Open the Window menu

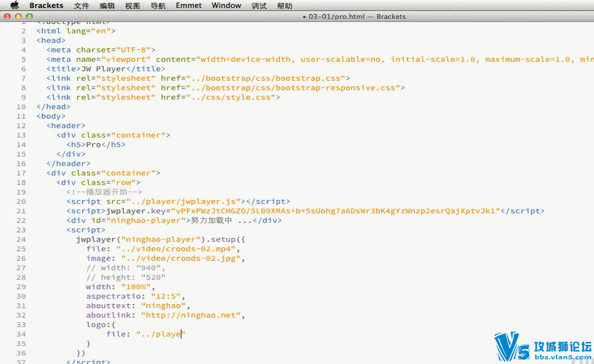[x=226, y=5]
